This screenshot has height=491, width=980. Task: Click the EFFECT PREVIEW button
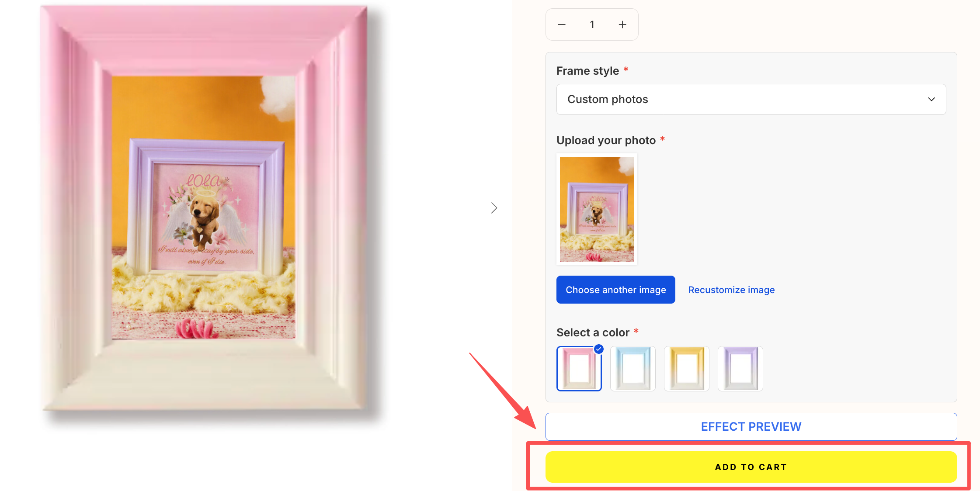(751, 426)
